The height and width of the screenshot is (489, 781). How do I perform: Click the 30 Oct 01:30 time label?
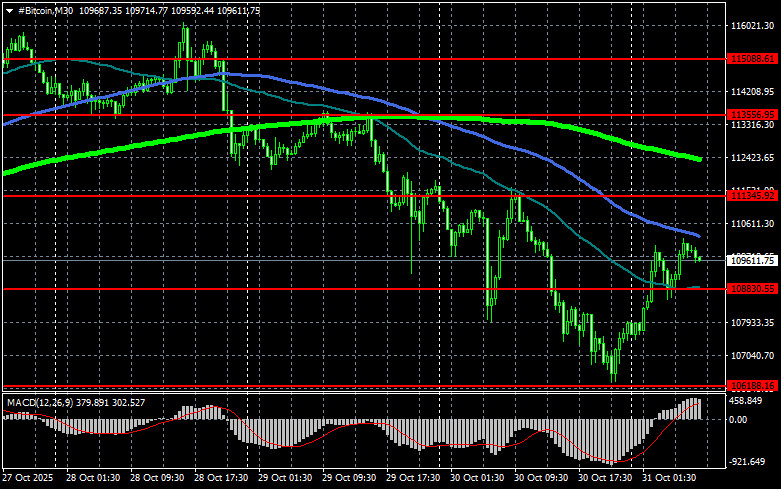coord(477,478)
